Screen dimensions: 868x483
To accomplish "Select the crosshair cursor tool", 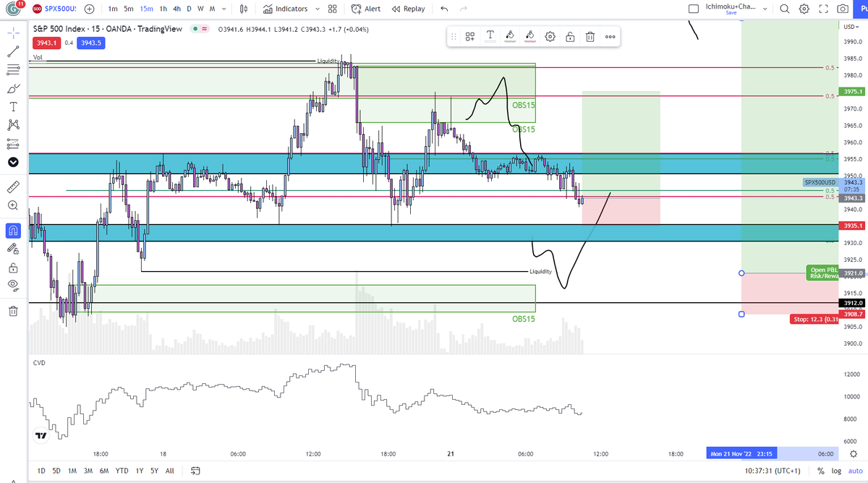I will point(13,33).
